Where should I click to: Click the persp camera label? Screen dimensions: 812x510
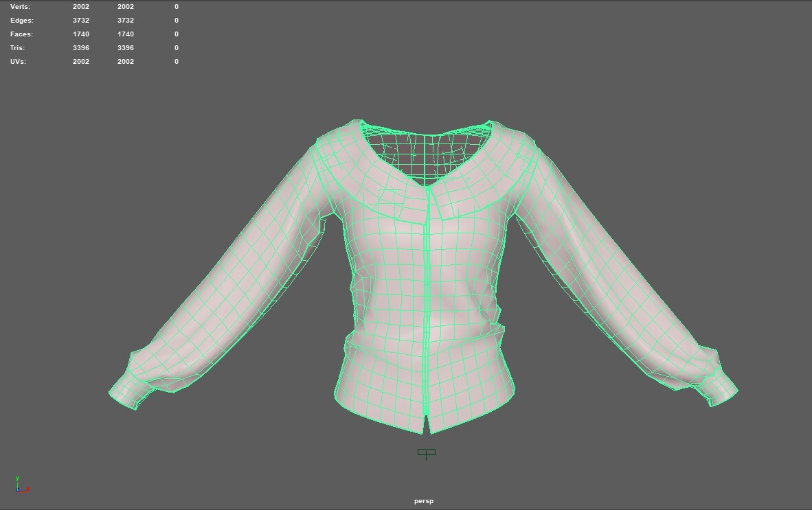pos(424,500)
